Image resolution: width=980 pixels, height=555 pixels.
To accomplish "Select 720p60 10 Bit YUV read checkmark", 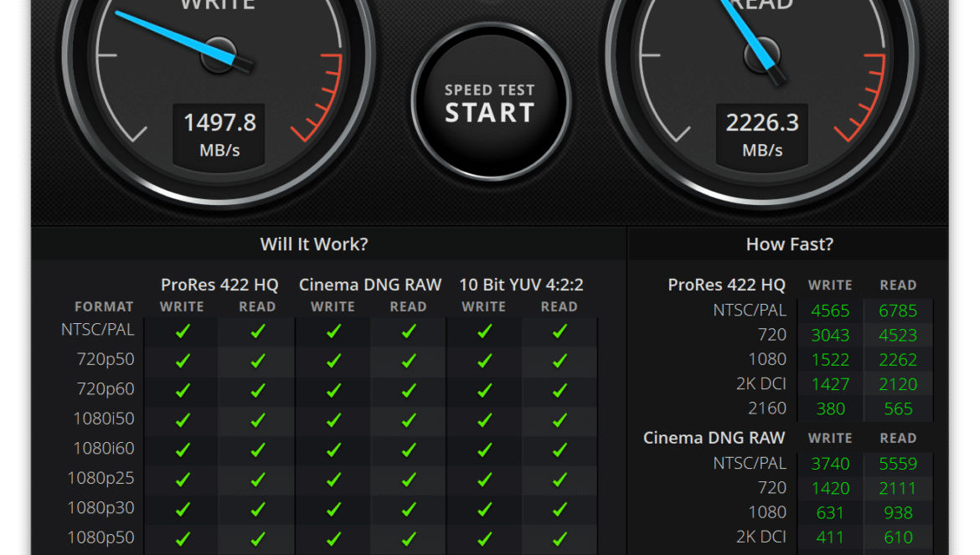I will 560,390.
